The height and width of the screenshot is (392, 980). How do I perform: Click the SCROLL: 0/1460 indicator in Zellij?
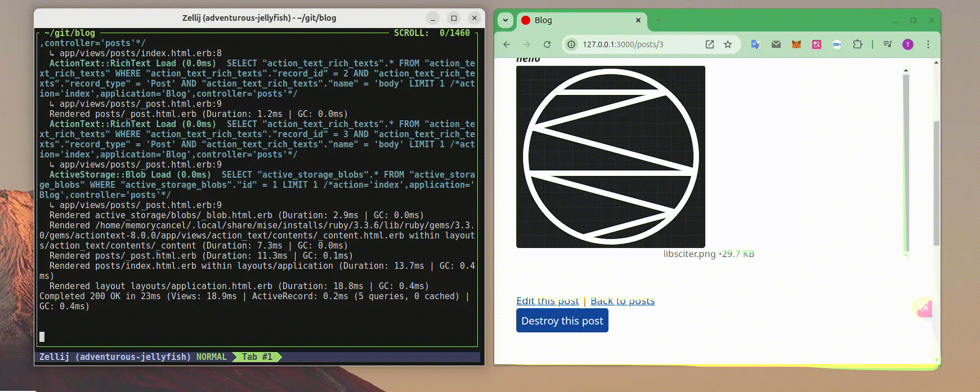click(x=432, y=33)
